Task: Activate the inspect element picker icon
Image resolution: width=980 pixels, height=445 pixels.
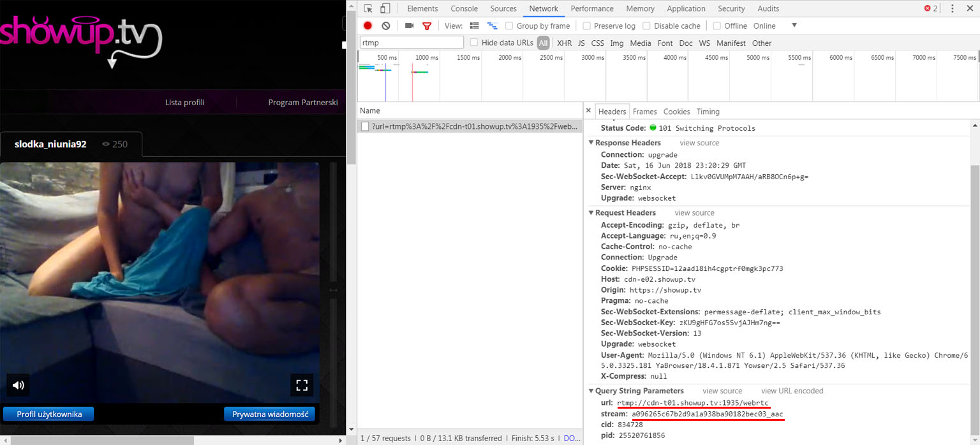Action: coord(368,9)
